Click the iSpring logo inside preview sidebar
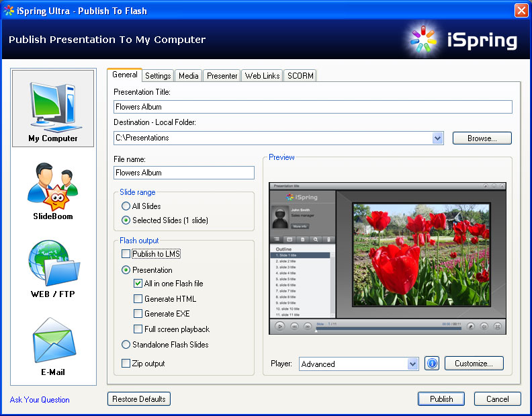This screenshot has width=532, height=416. 302,197
